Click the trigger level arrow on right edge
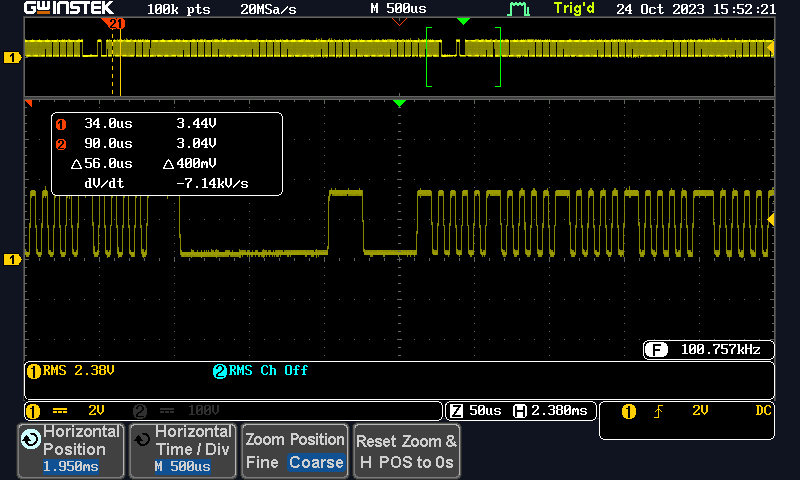The image size is (800, 480). (771, 219)
